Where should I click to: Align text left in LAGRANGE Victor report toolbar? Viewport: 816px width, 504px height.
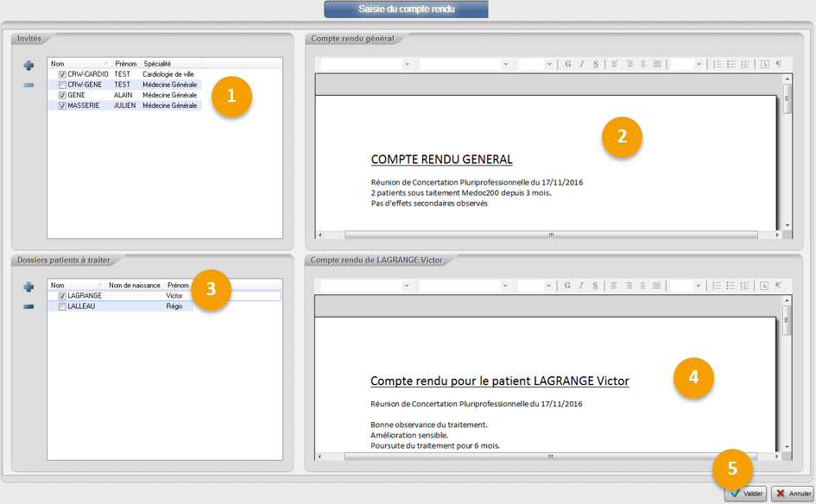point(615,286)
